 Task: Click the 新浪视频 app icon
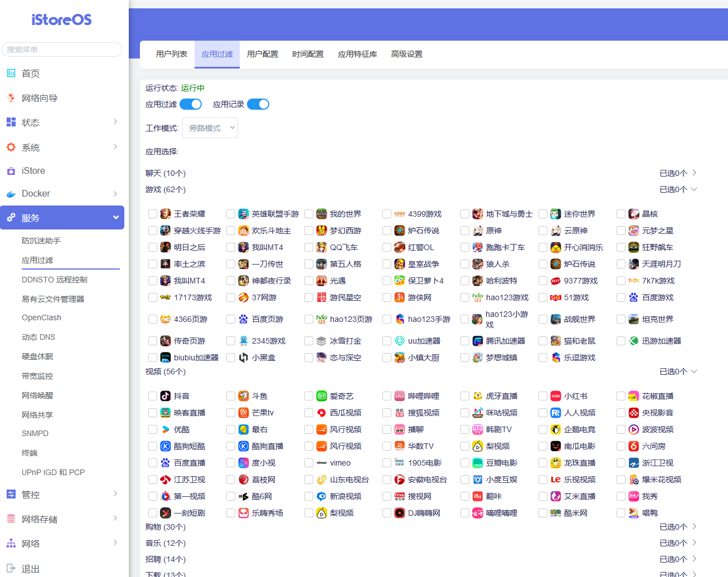coord(322,496)
